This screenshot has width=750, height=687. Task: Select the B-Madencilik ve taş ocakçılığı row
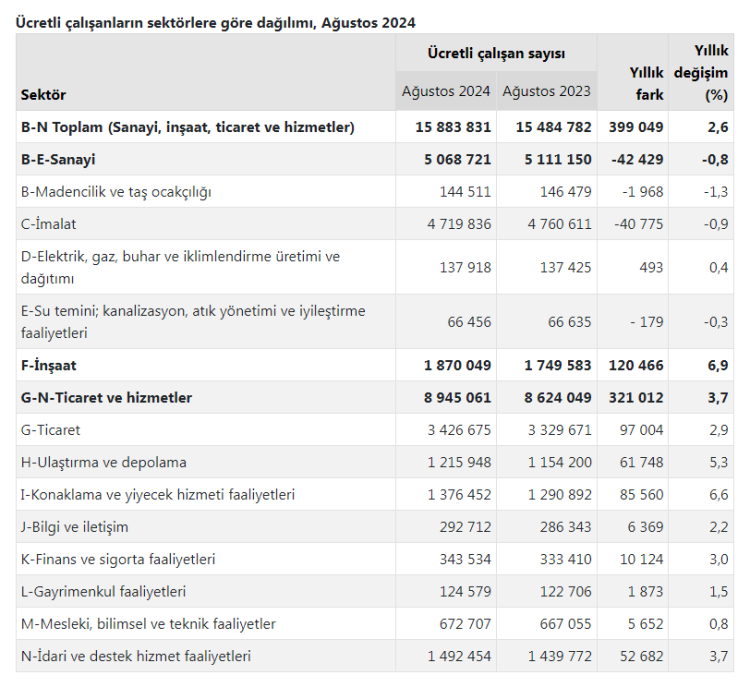click(x=116, y=192)
